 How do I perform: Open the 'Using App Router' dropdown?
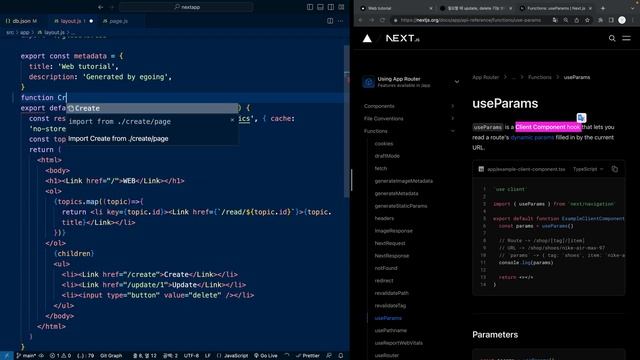[x=411, y=82]
